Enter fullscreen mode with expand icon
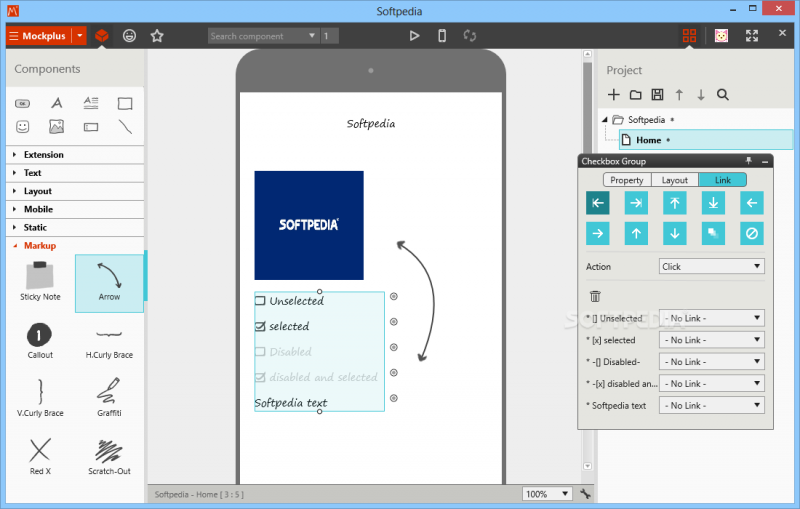Image resolution: width=800 pixels, height=509 pixels. click(x=752, y=36)
